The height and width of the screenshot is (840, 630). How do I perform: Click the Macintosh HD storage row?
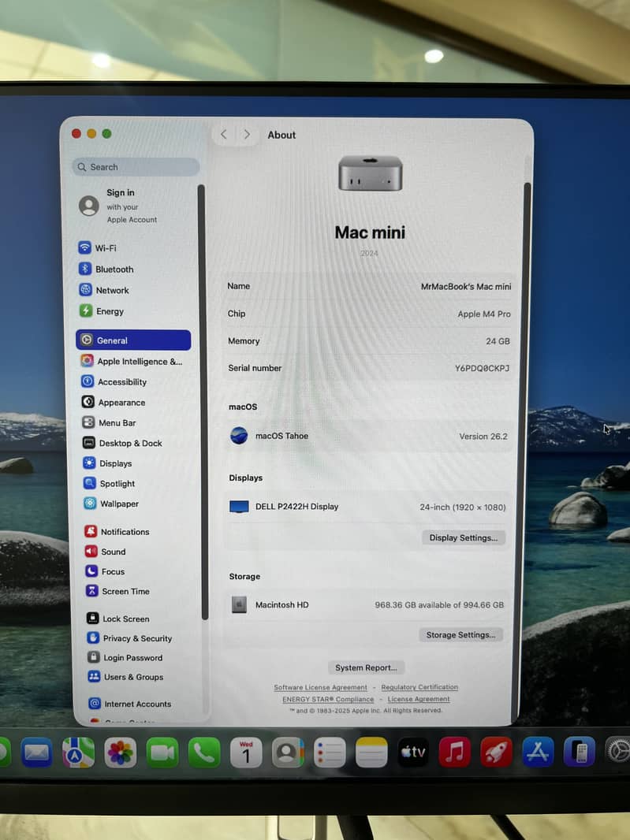pos(367,604)
